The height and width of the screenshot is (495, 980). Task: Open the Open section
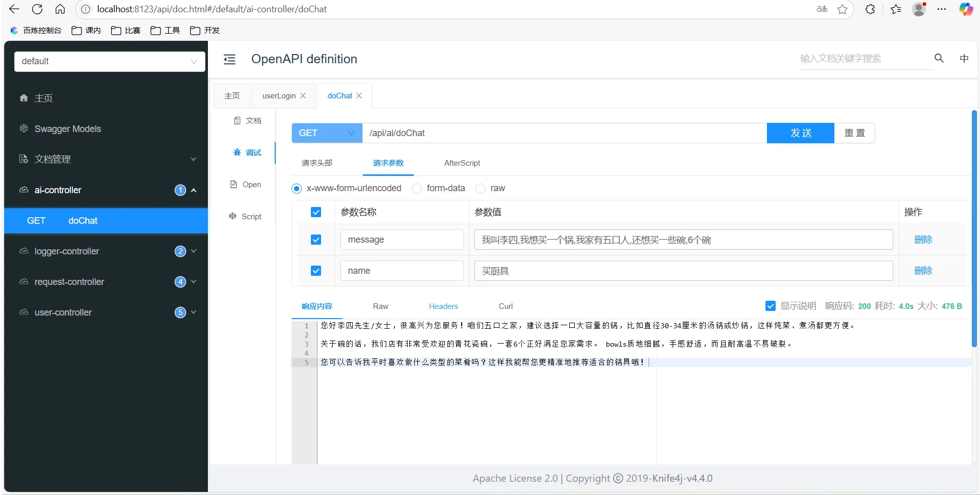[246, 185]
